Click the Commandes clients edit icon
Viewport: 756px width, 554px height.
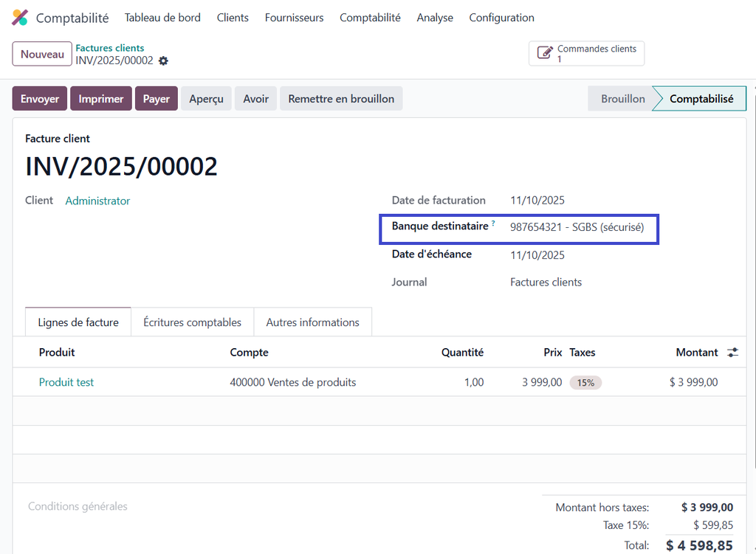click(x=545, y=53)
